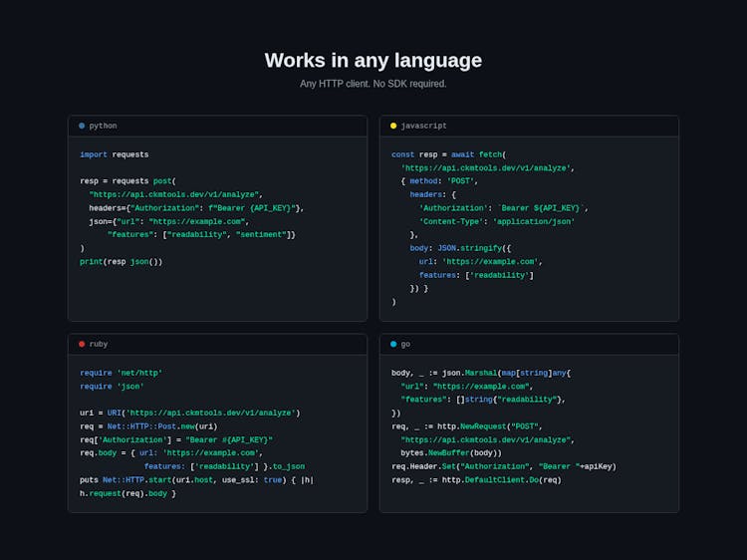This screenshot has width=747, height=560.
Task: Select the javascript code block label
Action: (x=423, y=126)
